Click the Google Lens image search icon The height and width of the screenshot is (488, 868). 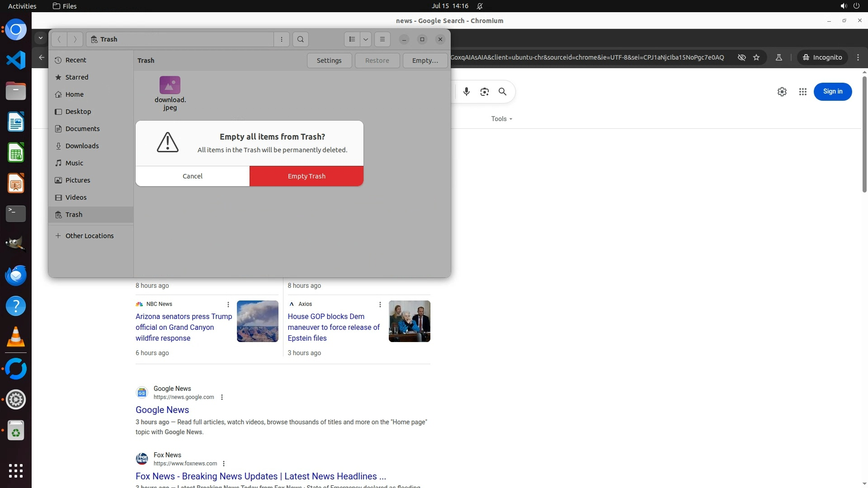(484, 92)
